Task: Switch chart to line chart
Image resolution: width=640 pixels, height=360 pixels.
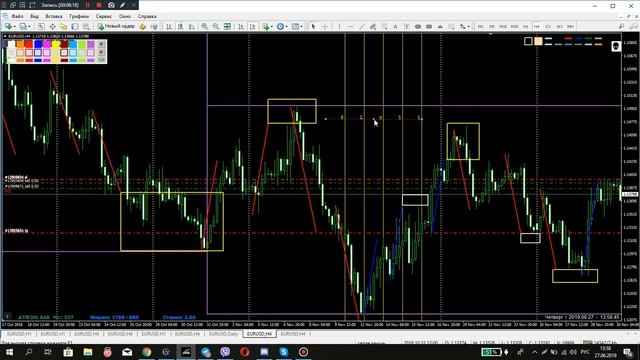Action: [191, 26]
